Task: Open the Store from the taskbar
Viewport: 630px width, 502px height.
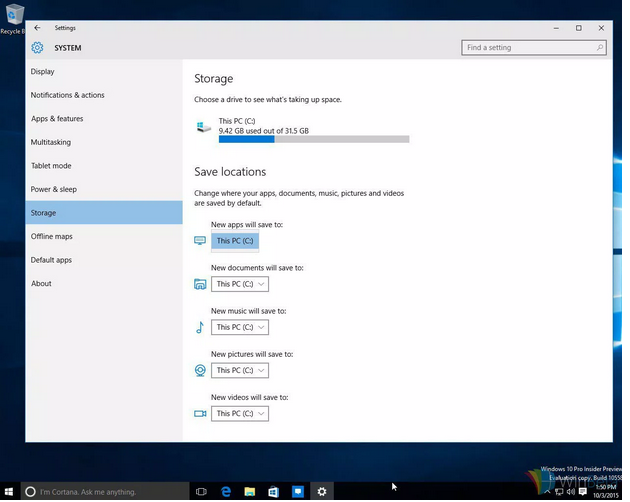Action: pyautogui.click(x=273, y=491)
